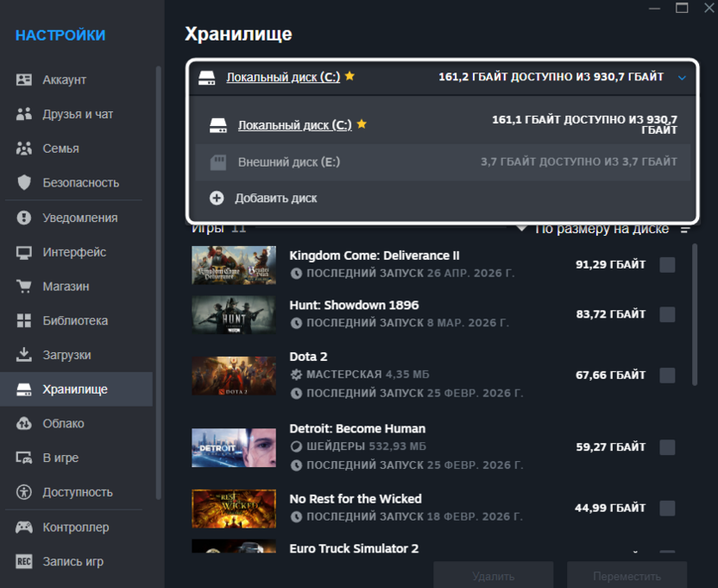The image size is (718, 588).
Task: Click the Интерфейс monitor icon
Action: coord(24,252)
